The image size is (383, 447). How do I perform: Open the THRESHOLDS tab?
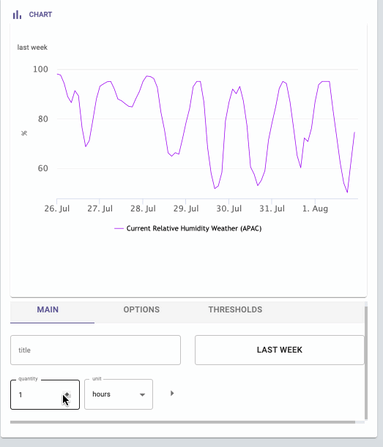pyautogui.click(x=235, y=310)
